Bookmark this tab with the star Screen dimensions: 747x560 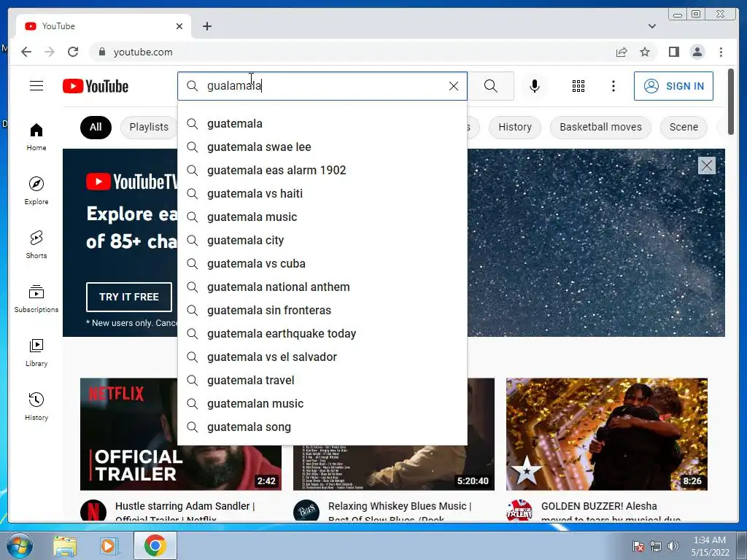click(x=645, y=52)
